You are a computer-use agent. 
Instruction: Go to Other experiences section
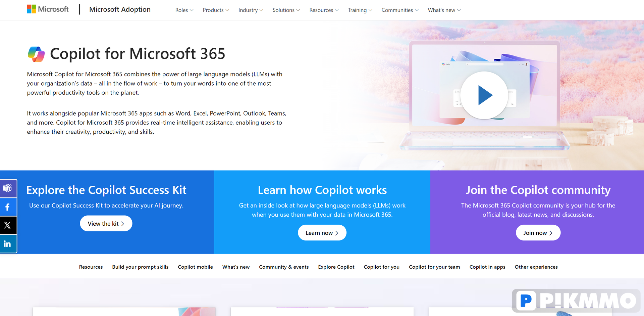(x=536, y=267)
